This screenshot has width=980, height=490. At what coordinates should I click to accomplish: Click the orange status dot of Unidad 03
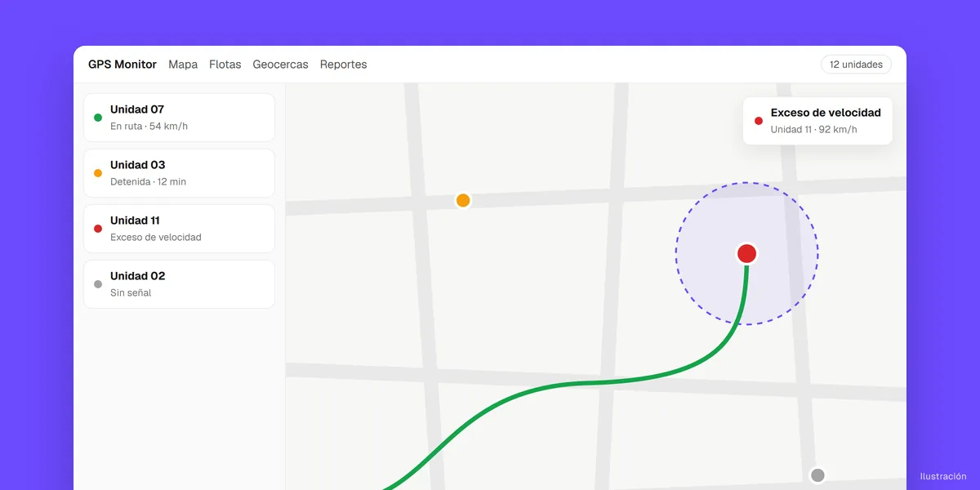click(x=98, y=173)
